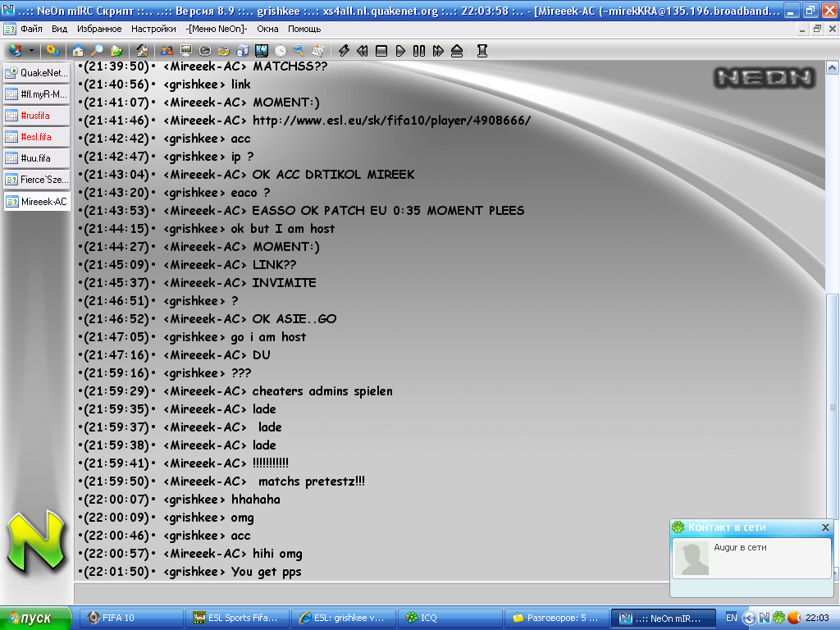Click the play triangle button

[x=400, y=51]
